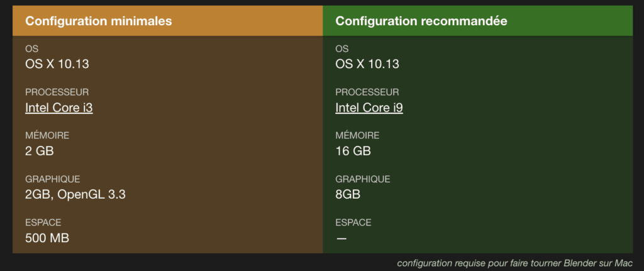Click the PROCESSEUR label in the recommended column
This screenshot has width=644, height=271.
click(367, 92)
